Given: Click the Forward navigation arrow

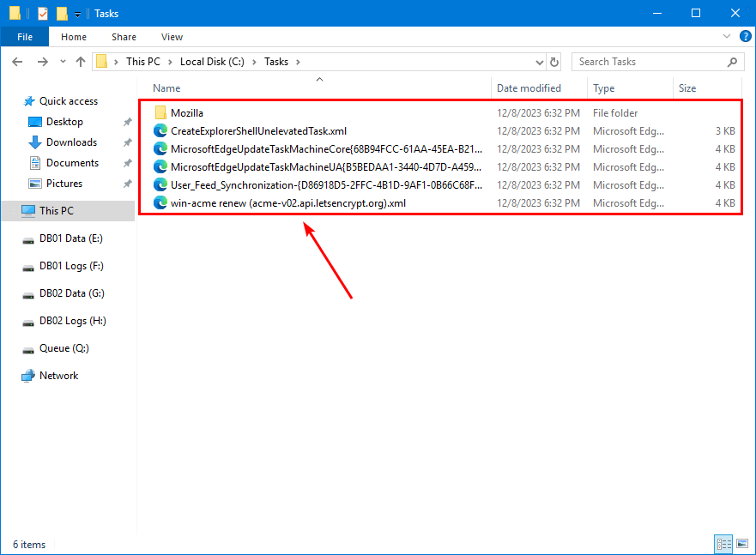Looking at the screenshot, I should click(x=42, y=62).
